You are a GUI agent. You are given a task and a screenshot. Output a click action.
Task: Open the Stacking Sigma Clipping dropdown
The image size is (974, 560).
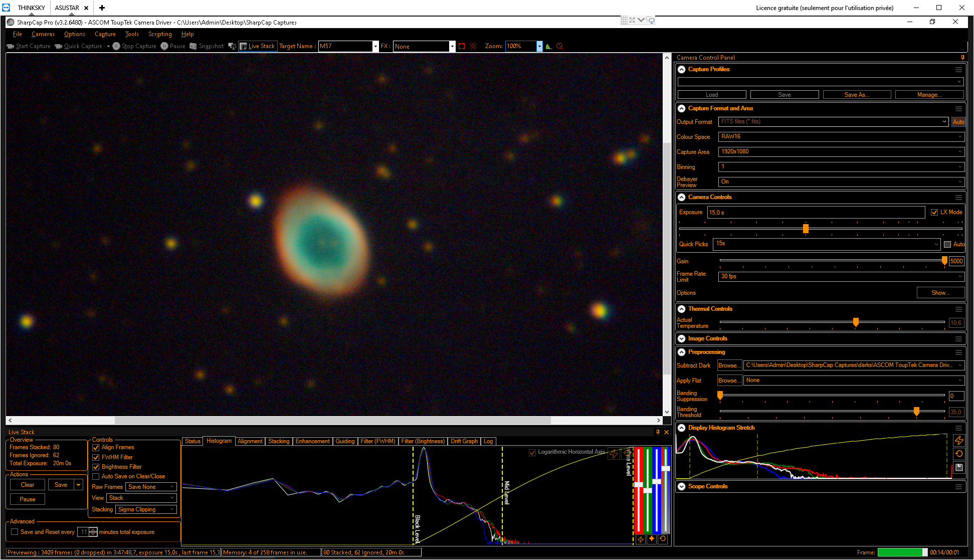pos(146,509)
